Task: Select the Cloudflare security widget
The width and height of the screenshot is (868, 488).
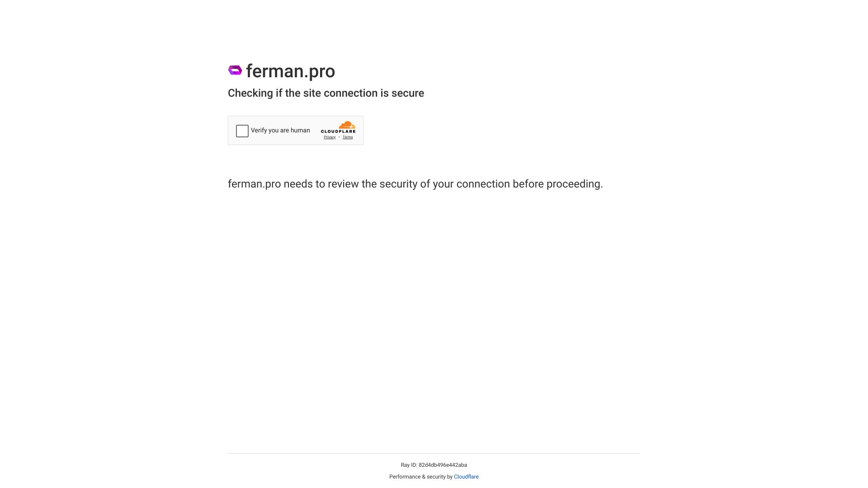Action: (296, 130)
